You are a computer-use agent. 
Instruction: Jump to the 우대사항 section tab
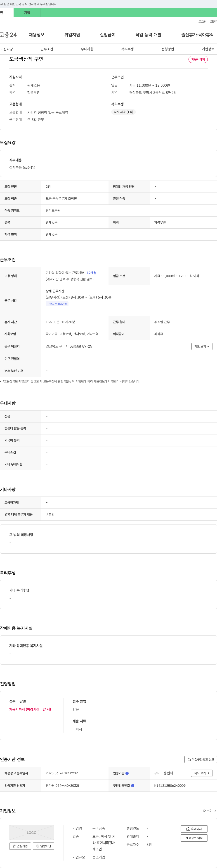click(x=87, y=49)
